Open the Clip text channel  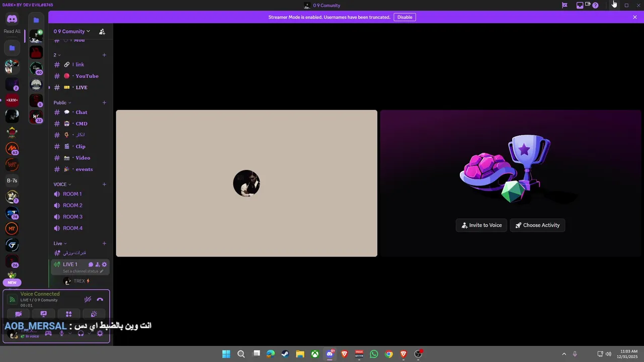point(80,146)
